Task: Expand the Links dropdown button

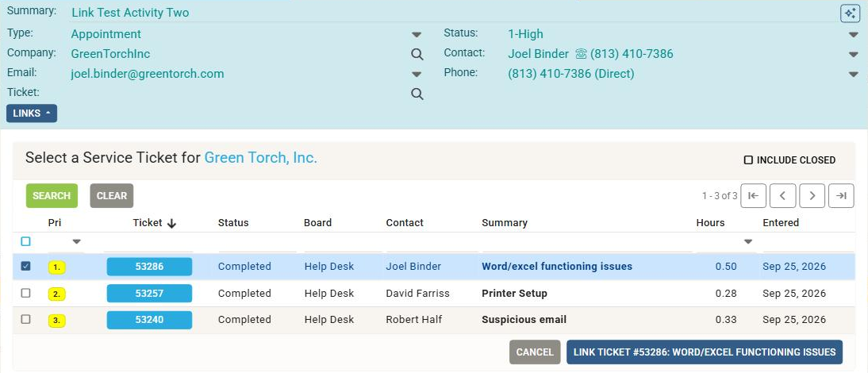Action: [32, 113]
